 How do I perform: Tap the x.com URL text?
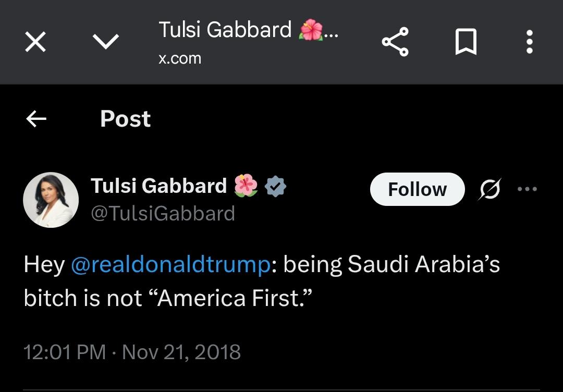(180, 58)
